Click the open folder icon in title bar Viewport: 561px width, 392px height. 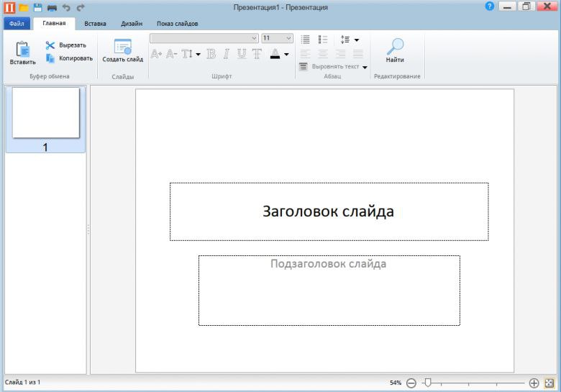24,7
